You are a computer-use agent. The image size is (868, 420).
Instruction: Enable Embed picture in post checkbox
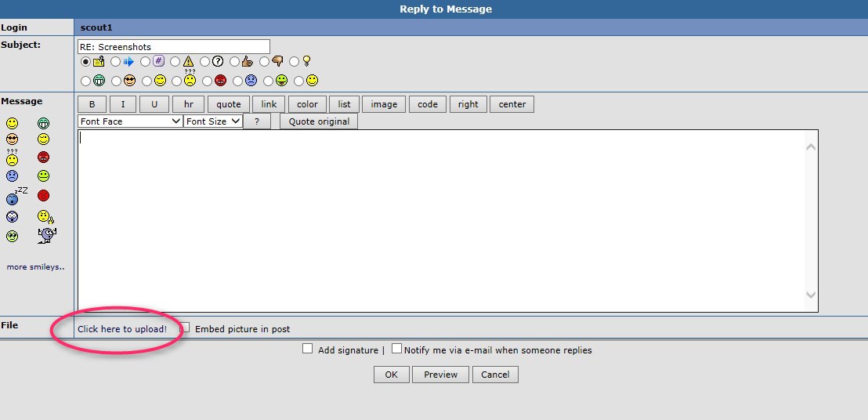click(186, 328)
